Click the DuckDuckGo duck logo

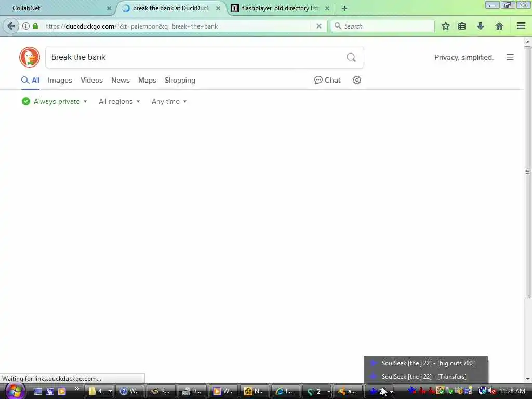(x=30, y=57)
